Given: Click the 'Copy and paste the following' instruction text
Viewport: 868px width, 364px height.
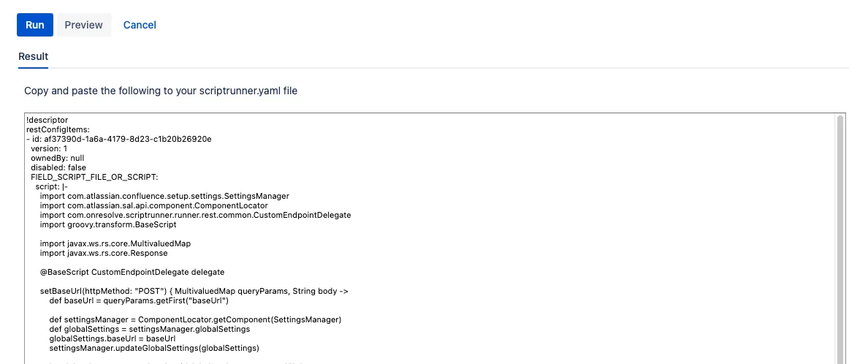Looking at the screenshot, I should click(161, 91).
